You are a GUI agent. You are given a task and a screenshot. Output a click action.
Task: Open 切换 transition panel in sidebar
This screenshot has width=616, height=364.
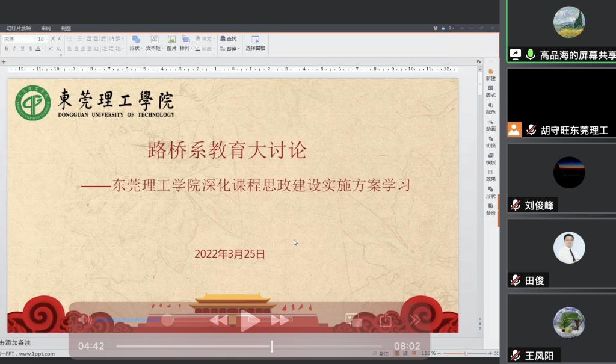[x=491, y=142]
